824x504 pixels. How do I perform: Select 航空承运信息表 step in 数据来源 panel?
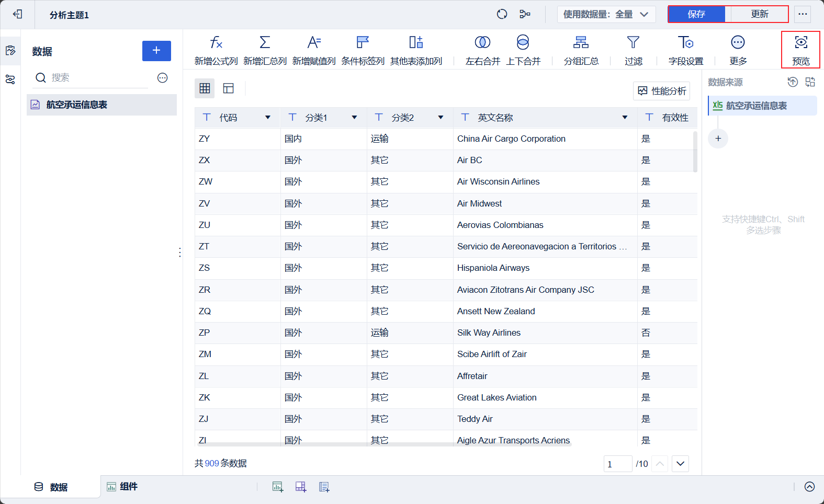pyautogui.click(x=763, y=106)
